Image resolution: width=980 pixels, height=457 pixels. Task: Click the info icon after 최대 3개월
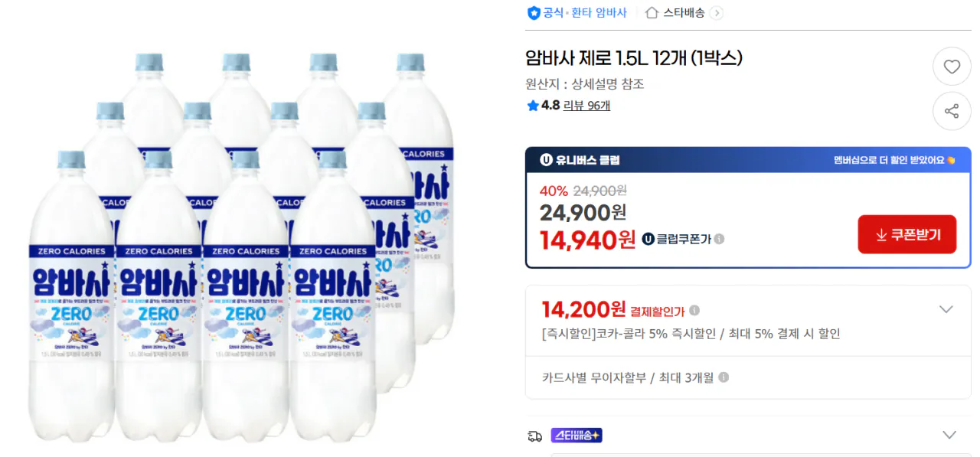point(723,377)
